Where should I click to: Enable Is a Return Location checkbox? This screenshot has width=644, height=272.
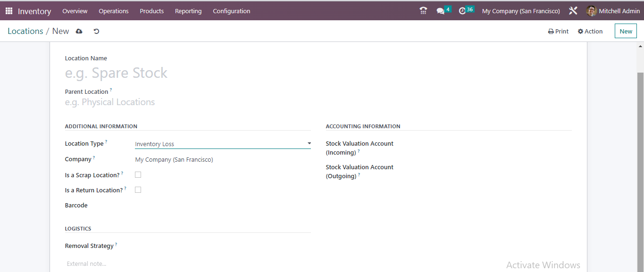tap(138, 190)
